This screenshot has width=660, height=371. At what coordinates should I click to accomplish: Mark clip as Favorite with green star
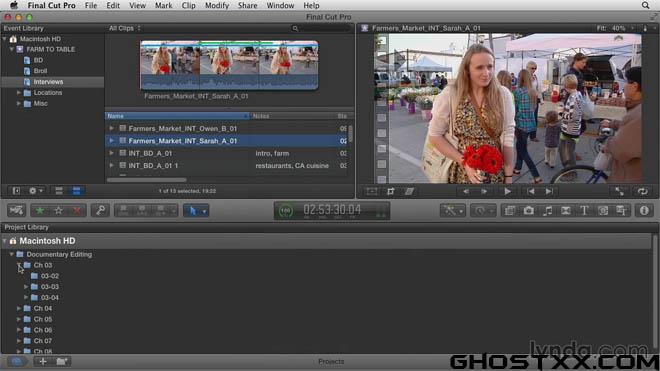[40, 210]
